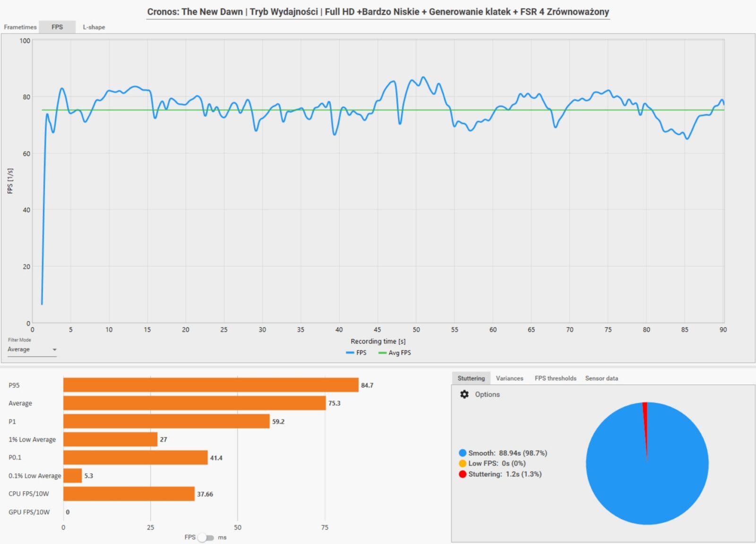Viewport: 756px width, 544px height.
Task: Select the FPS chart tab
Action: click(x=57, y=27)
